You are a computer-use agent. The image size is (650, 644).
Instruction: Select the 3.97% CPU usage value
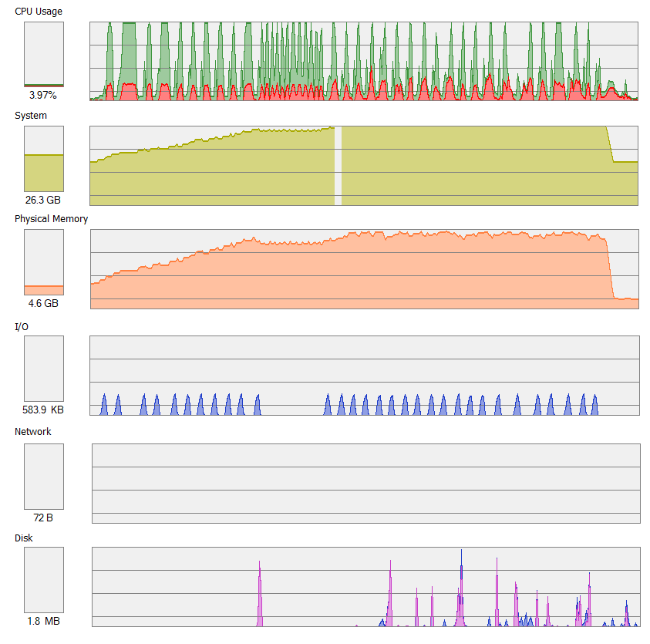pos(43,96)
